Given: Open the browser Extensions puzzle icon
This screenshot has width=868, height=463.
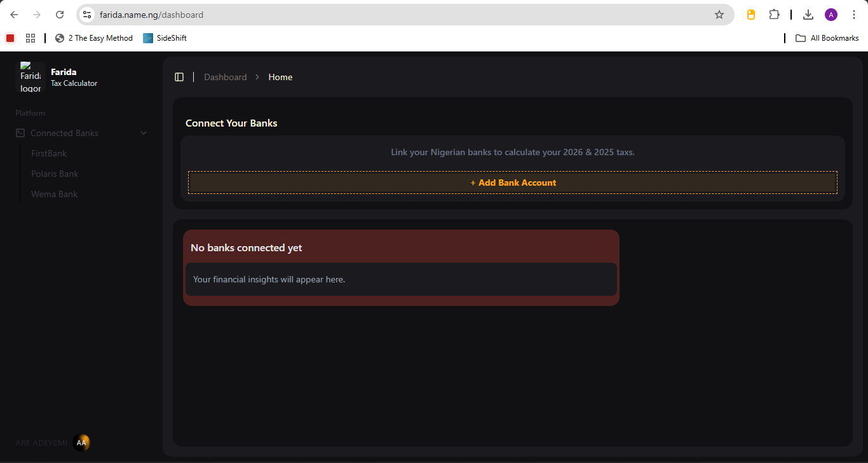Looking at the screenshot, I should coord(774,15).
